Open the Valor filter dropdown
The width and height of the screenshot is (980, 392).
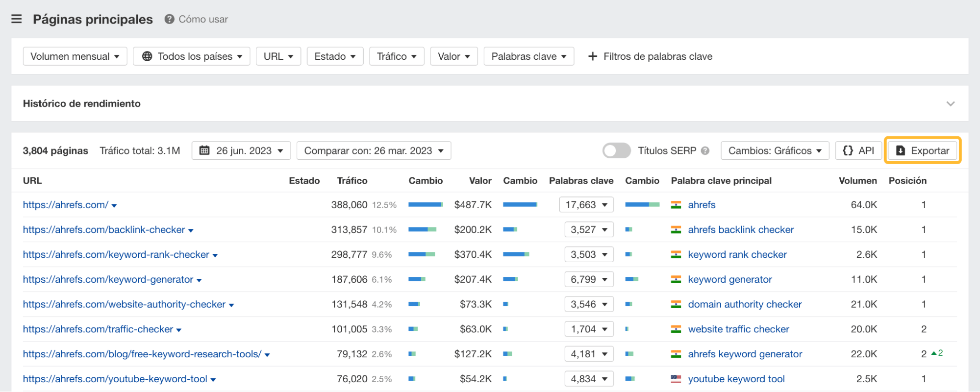click(x=454, y=56)
